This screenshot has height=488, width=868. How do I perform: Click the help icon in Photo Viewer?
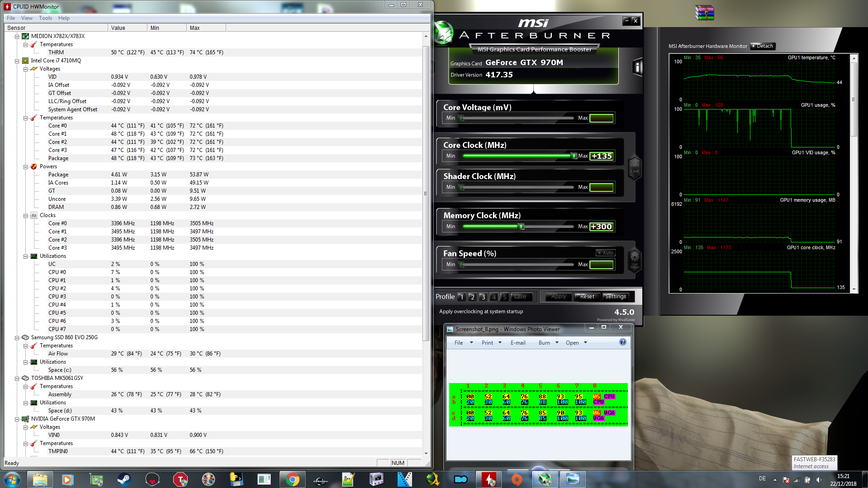[623, 342]
